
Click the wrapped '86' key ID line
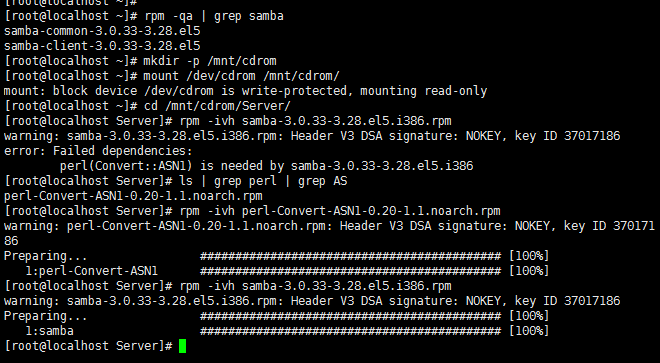click(x=11, y=241)
